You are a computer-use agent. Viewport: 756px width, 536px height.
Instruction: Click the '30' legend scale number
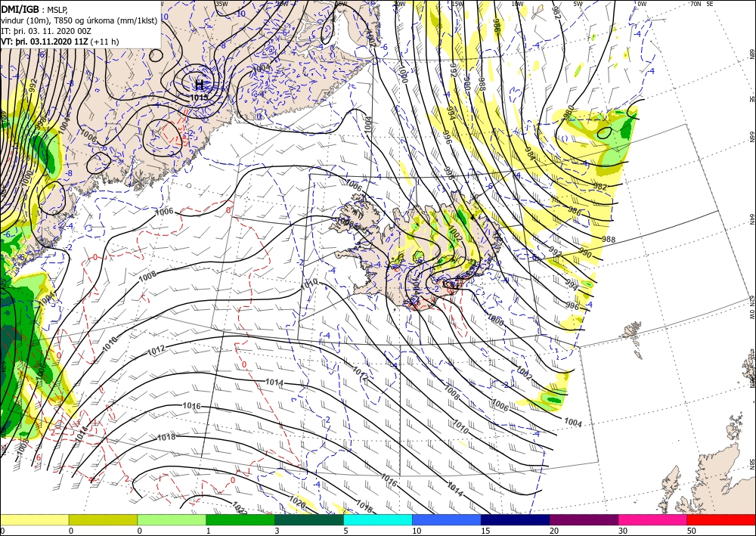coord(623,531)
